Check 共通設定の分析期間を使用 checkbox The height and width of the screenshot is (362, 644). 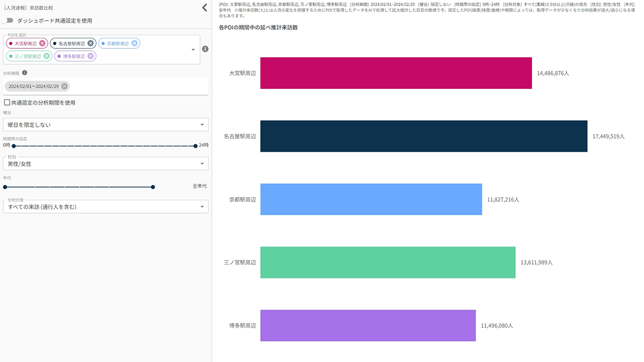(7, 103)
